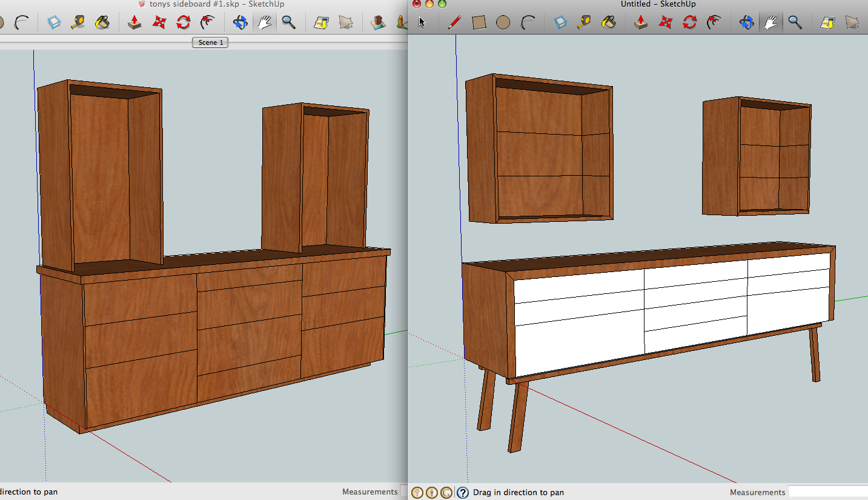Focus the Untitled SketchUp window title bar

658,4
